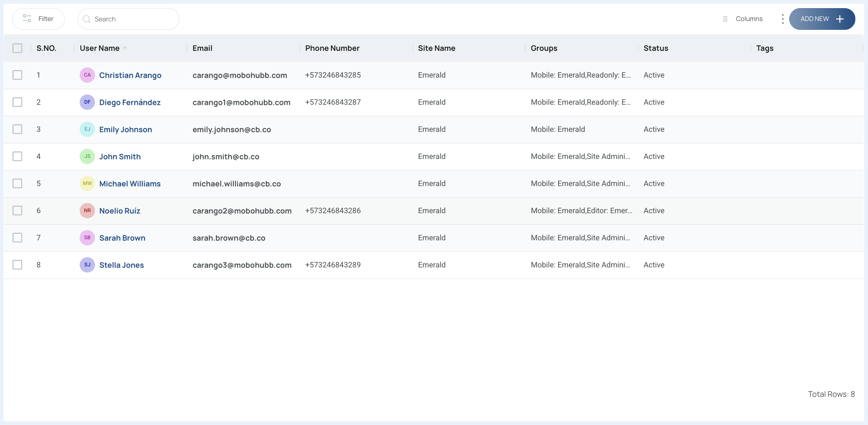Click phone number +573246843285
The width and height of the screenshot is (868, 425).
click(x=333, y=75)
